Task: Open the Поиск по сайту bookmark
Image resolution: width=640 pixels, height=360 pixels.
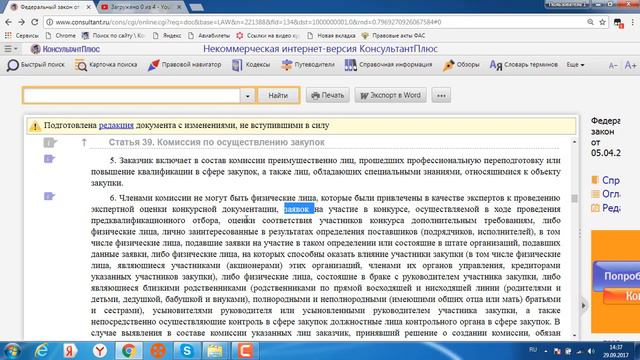Action: (113, 36)
